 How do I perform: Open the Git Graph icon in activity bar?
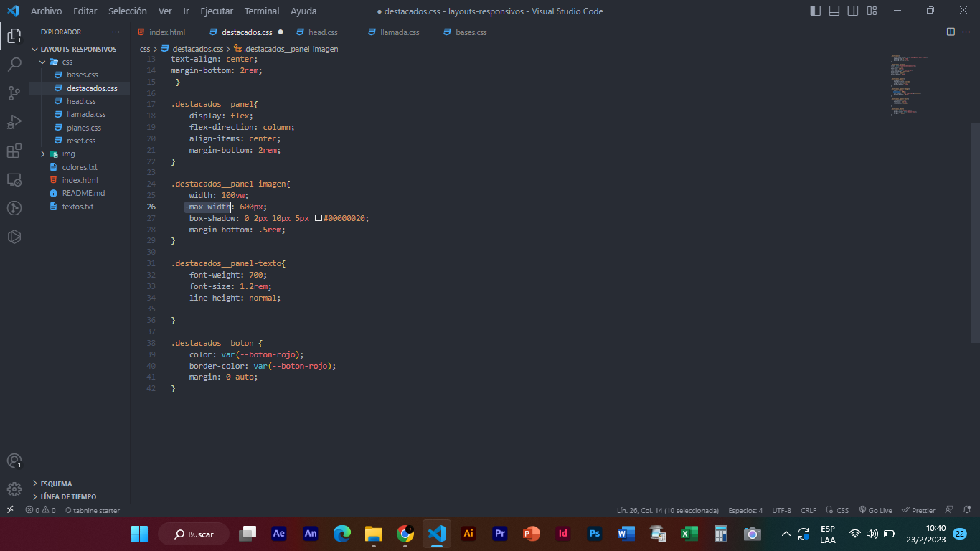click(14, 208)
